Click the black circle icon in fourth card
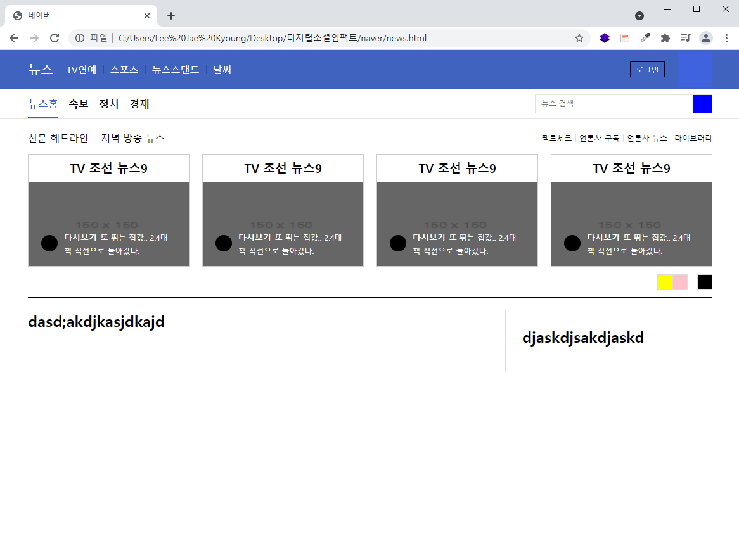Viewport: 739px width, 560px height. point(572,243)
